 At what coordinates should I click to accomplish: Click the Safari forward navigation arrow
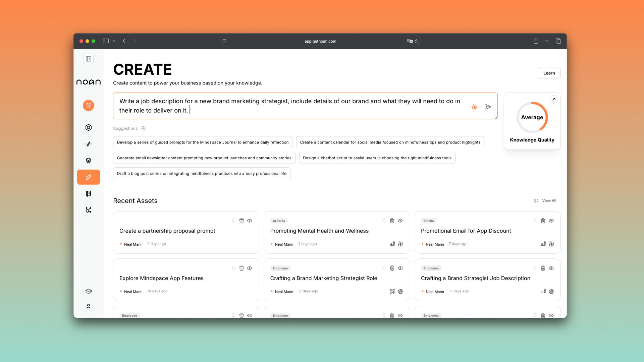[135, 41]
